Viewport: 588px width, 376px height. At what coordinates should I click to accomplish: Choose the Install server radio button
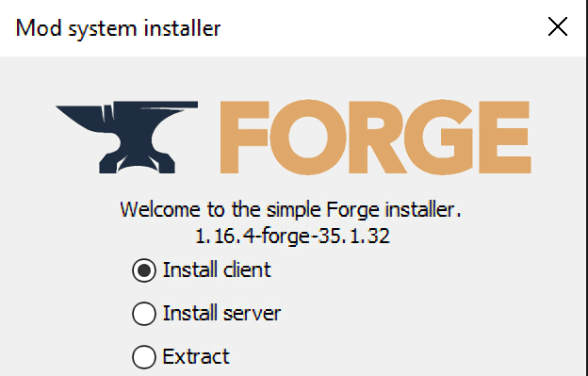(144, 314)
